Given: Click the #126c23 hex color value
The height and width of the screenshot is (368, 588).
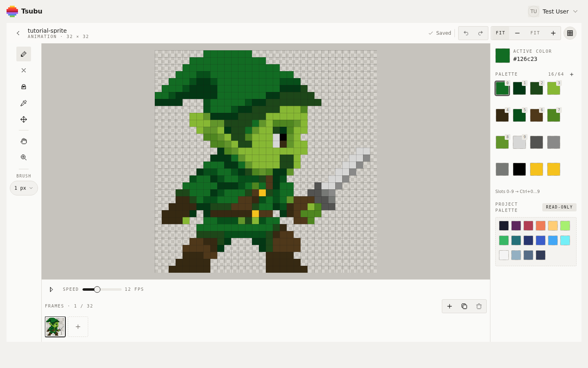Looking at the screenshot, I should tap(525, 59).
